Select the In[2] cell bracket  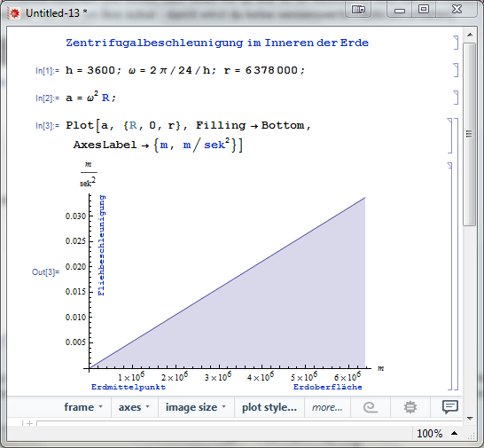(456, 98)
